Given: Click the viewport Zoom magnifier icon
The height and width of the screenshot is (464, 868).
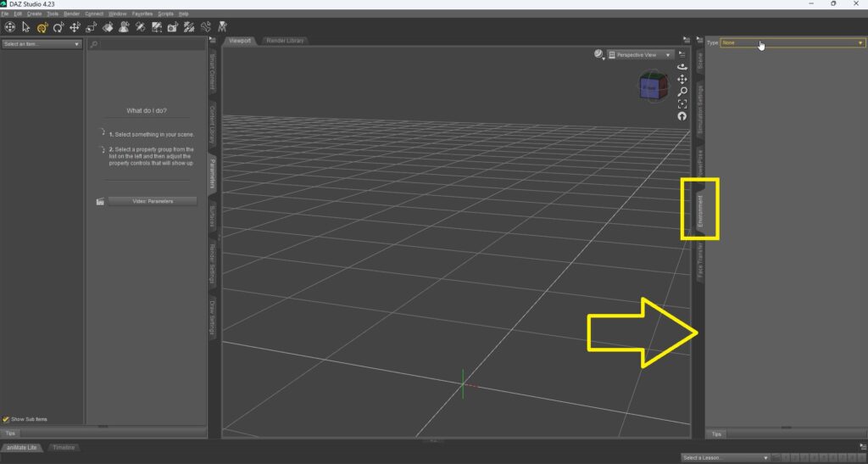Looking at the screenshot, I should pyautogui.click(x=682, y=92).
